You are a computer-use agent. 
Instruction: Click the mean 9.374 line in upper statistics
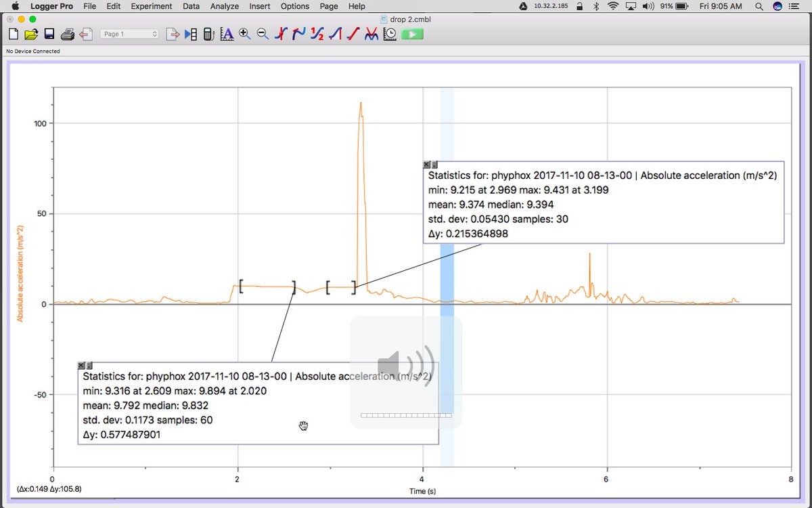click(x=493, y=205)
